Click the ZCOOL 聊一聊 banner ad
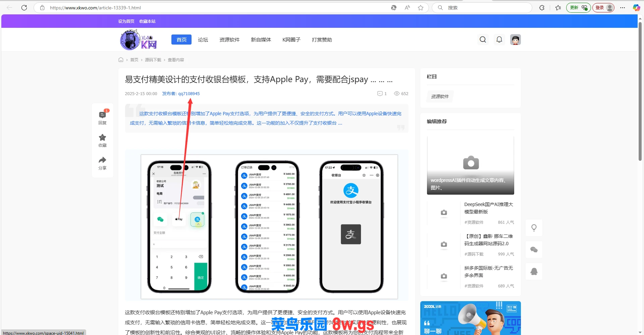Viewport: 644px width, 335px height. click(470, 318)
